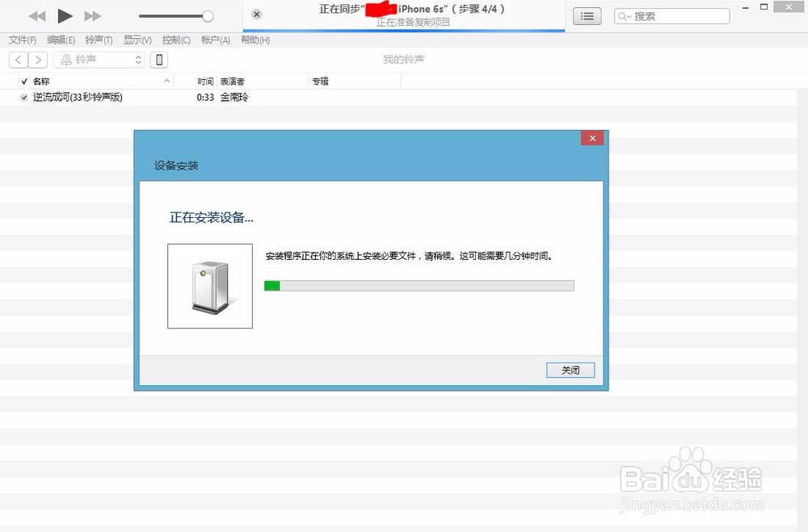Adjust the volume slider handle
The height and width of the screenshot is (532, 808).
(208, 15)
